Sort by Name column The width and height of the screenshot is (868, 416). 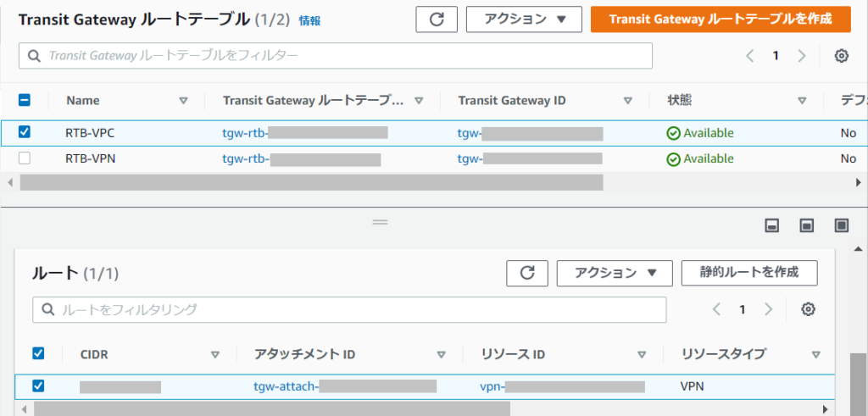(x=184, y=101)
